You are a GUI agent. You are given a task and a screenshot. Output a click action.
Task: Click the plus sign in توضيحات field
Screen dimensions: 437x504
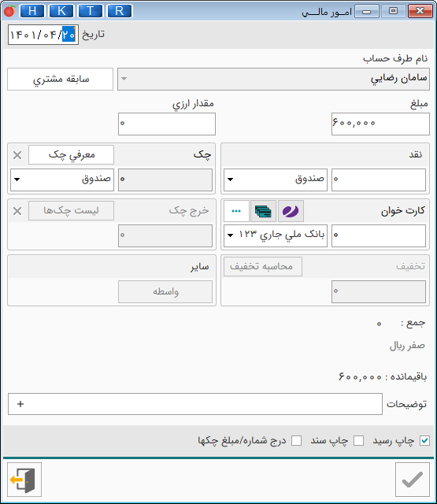click(20, 404)
